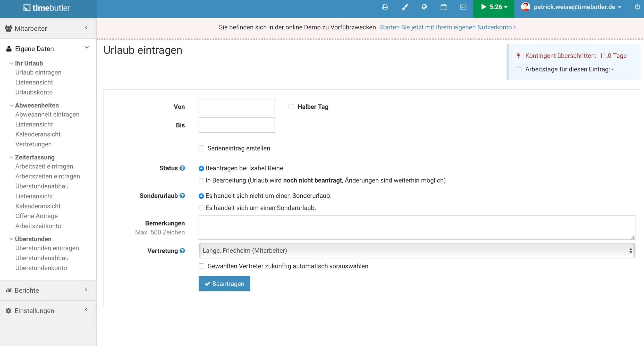644x346 pixels.
Task: Open Urlaubskonto in the sidebar
Action: (x=34, y=92)
